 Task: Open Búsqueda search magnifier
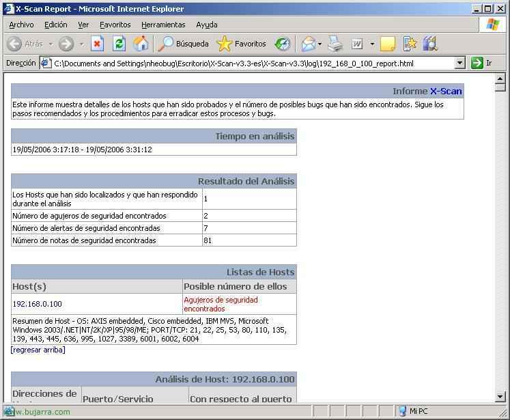[183, 44]
